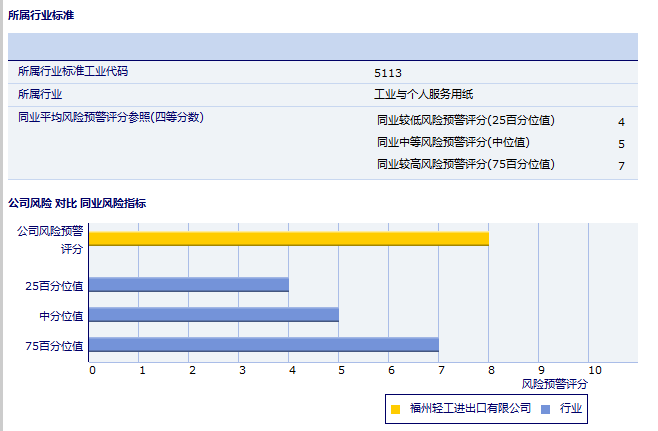Click the 同业平均风险预警评分参照(四等分数) label
This screenshot has height=431, width=658.
point(111,117)
